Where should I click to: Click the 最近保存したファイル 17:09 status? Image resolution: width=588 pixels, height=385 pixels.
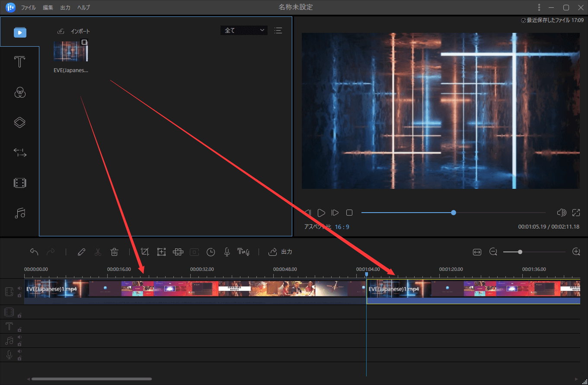pos(553,20)
